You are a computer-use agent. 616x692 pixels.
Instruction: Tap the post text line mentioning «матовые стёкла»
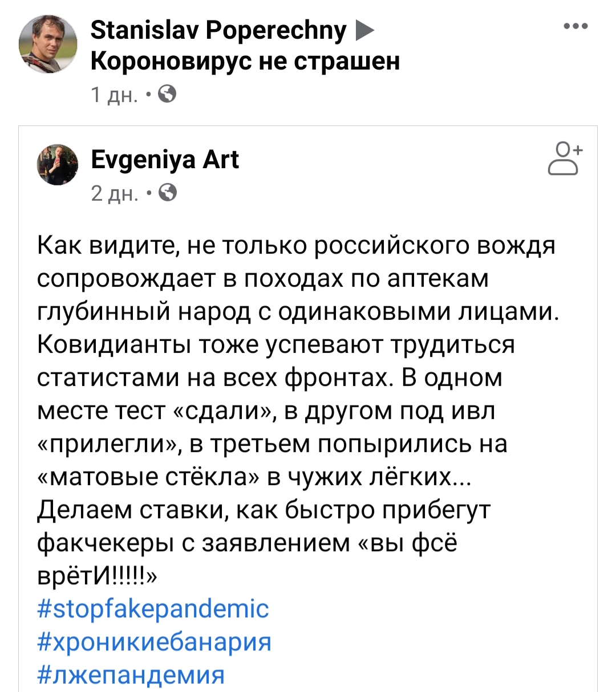coord(254,477)
